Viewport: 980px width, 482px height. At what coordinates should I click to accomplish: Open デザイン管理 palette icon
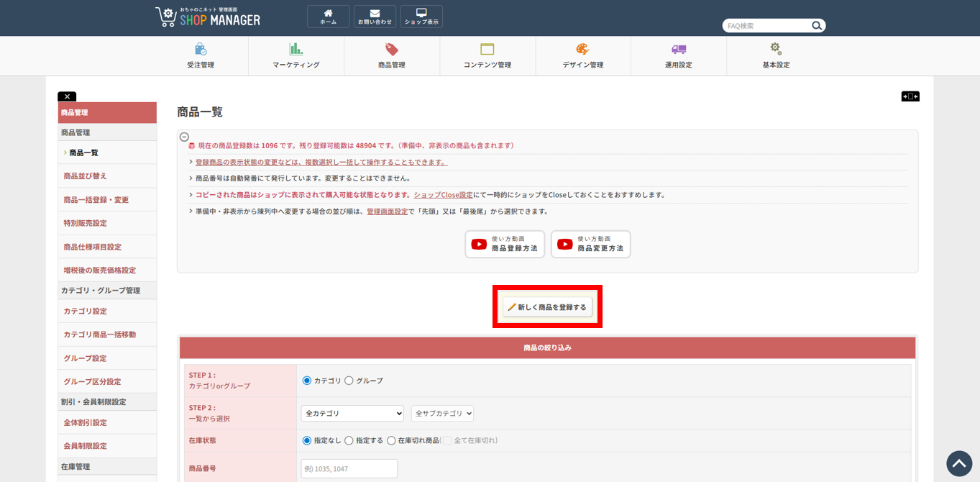(582, 50)
